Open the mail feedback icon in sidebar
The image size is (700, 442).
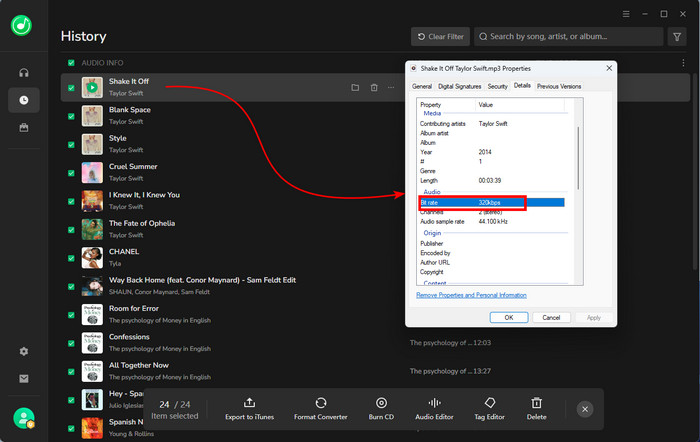(x=24, y=379)
